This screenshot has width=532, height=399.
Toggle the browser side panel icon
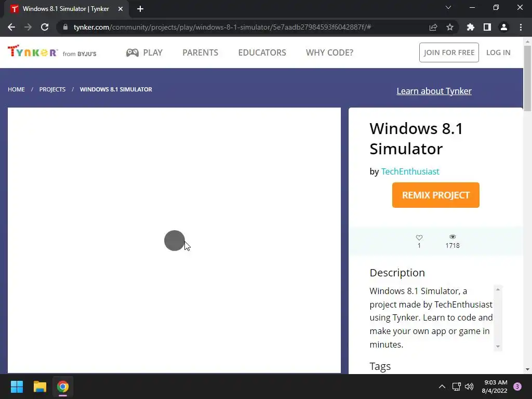click(x=487, y=27)
